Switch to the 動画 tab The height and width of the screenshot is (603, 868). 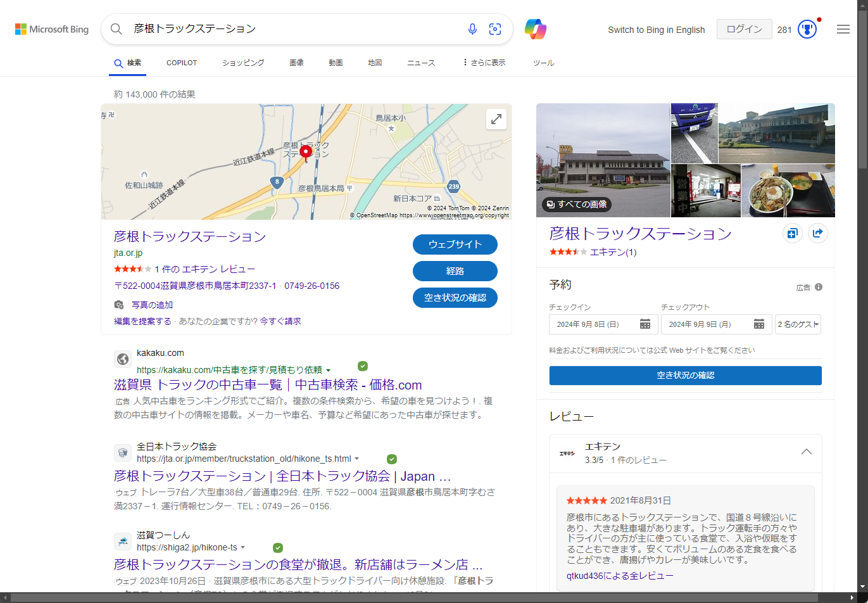click(336, 63)
